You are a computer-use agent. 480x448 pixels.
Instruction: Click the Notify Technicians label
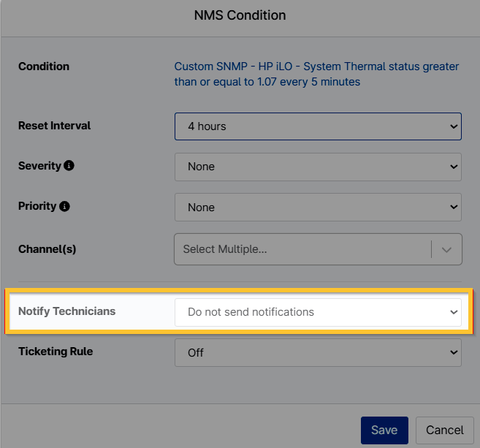pos(67,311)
